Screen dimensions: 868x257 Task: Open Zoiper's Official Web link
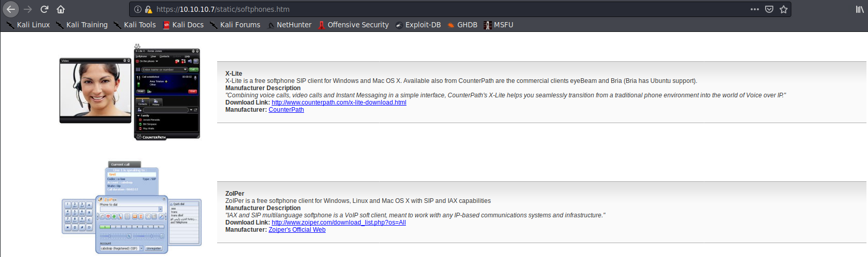click(297, 230)
